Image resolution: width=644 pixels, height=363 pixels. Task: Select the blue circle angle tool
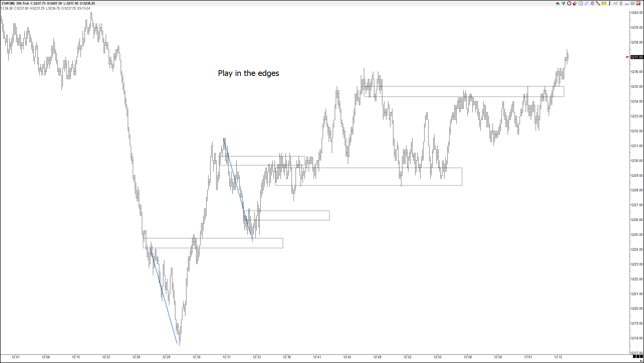tap(581, 3)
